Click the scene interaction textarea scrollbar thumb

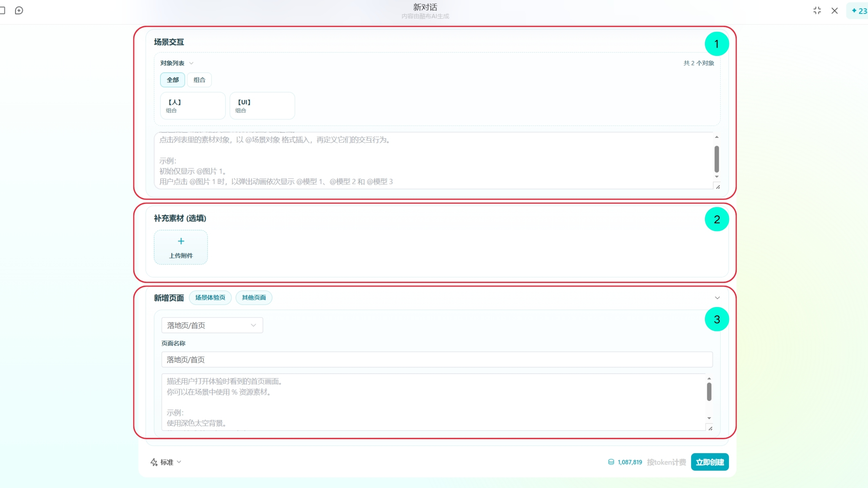pyautogui.click(x=717, y=159)
